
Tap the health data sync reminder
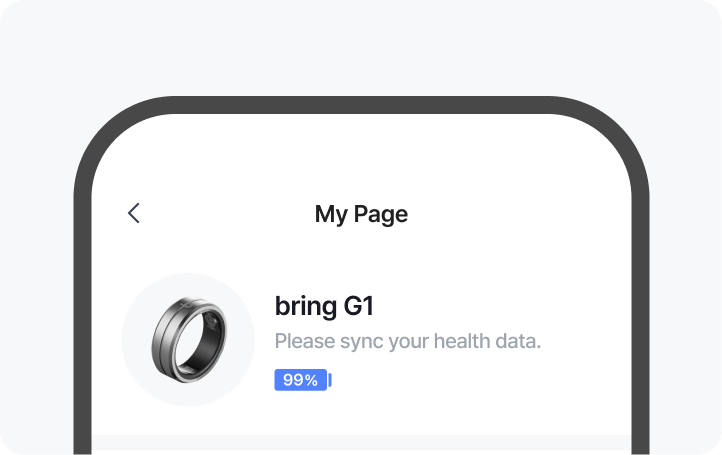click(407, 341)
